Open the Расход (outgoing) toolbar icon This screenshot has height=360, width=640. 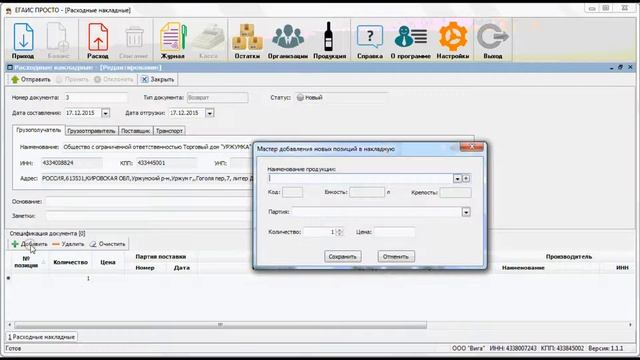click(98, 40)
